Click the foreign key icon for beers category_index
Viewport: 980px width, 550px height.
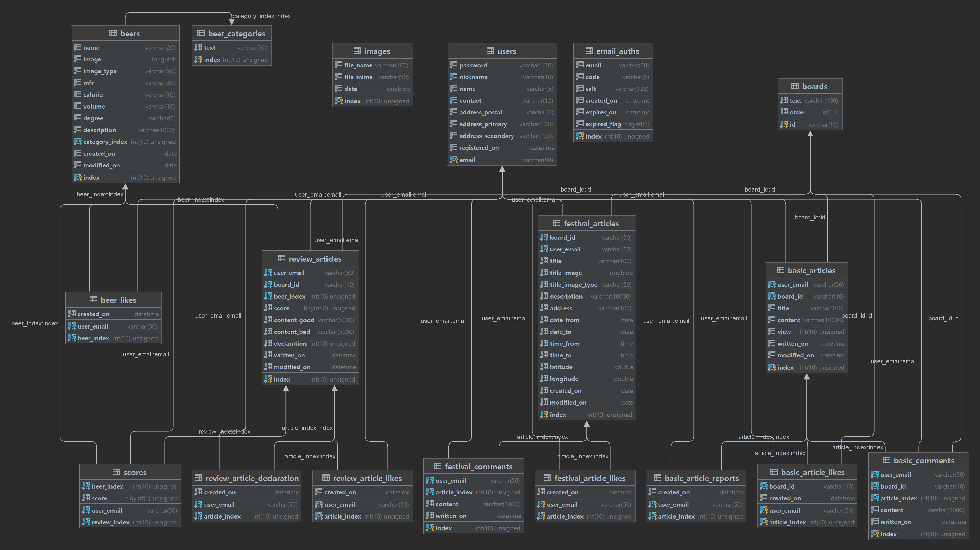tap(78, 141)
